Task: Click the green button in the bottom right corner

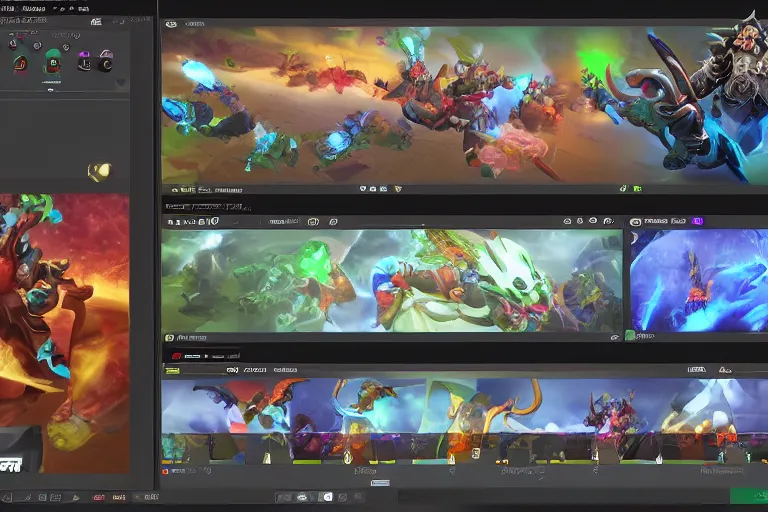Action: (748, 496)
